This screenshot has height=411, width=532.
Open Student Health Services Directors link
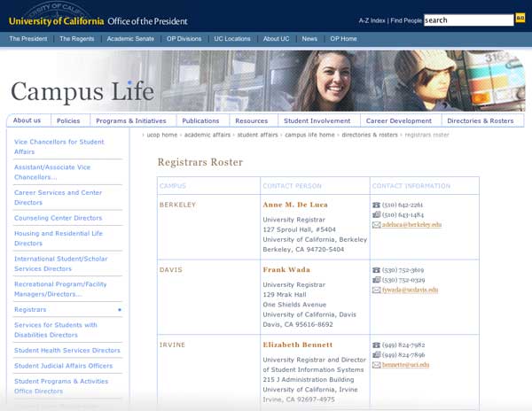click(x=67, y=351)
